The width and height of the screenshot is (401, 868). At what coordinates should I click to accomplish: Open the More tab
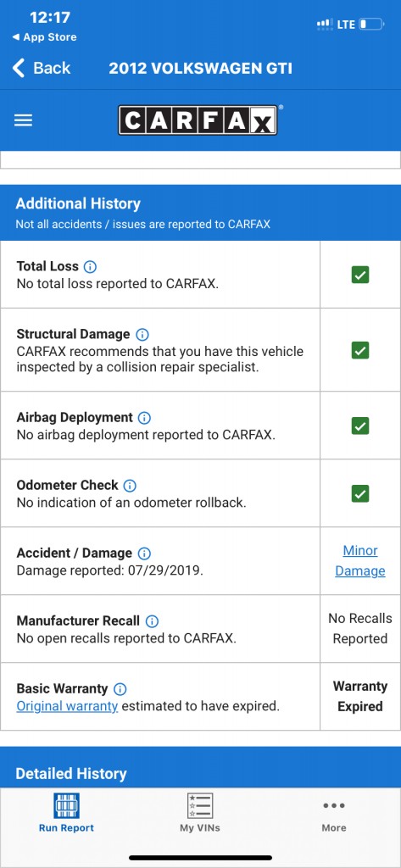click(334, 815)
